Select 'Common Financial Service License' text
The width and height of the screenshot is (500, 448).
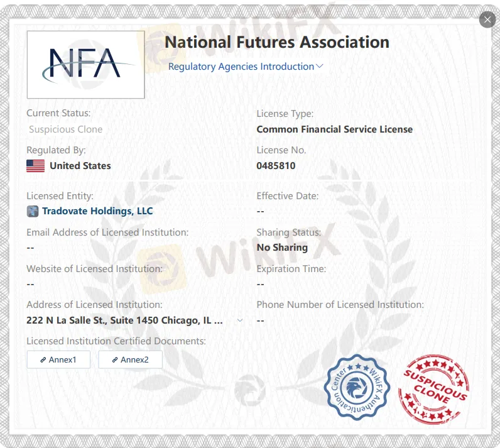click(x=335, y=129)
